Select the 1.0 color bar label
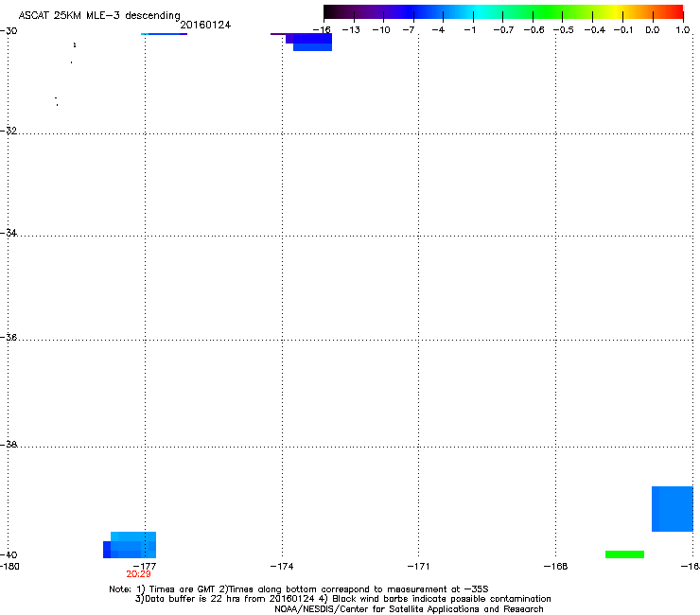This screenshot has height=615, width=700. pos(683,29)
